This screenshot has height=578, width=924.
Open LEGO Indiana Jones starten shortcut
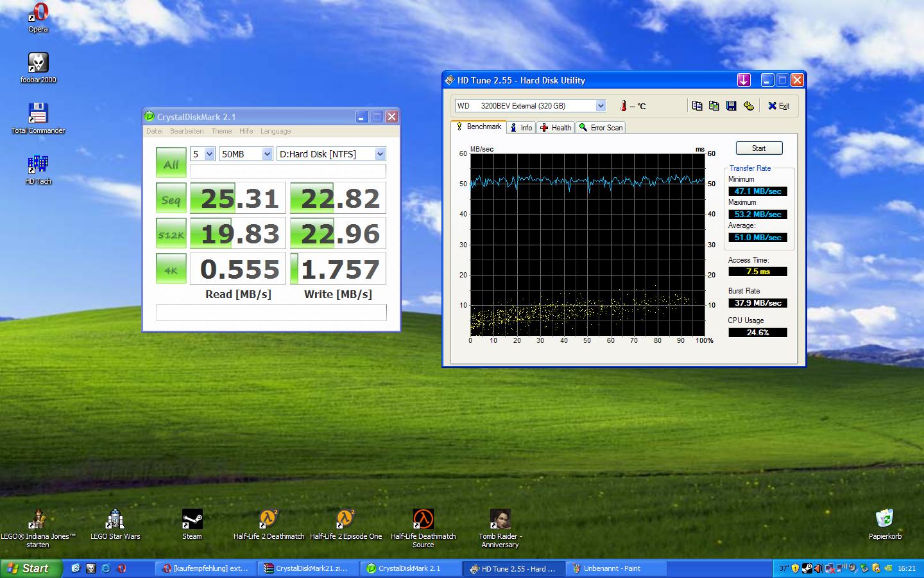click(x=38, y=528)
